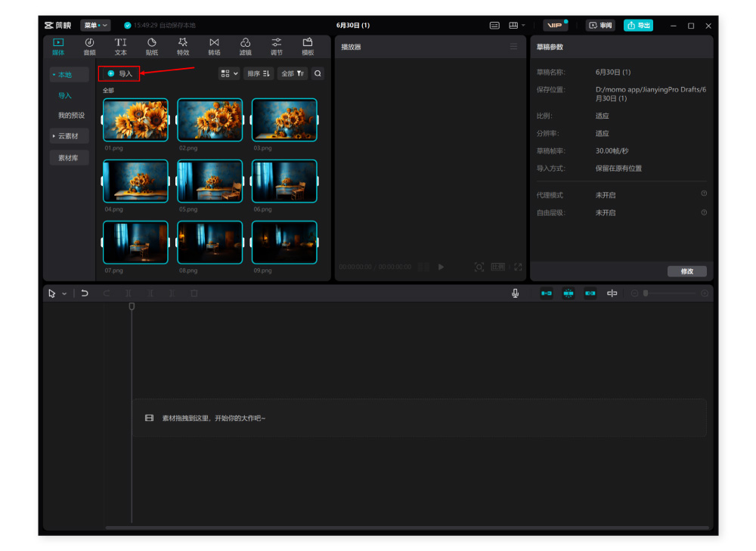Click the 修改 modify button
The width and height of the screenshot is (756, 551).
[687, 271]
